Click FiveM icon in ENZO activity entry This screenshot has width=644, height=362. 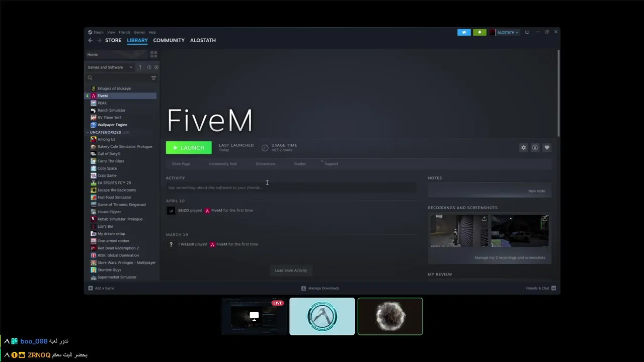(x=207, y=211)
